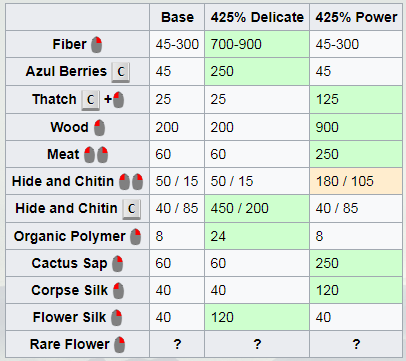Click the mouse icon beside Flower Silk

(x=117, y=317)
